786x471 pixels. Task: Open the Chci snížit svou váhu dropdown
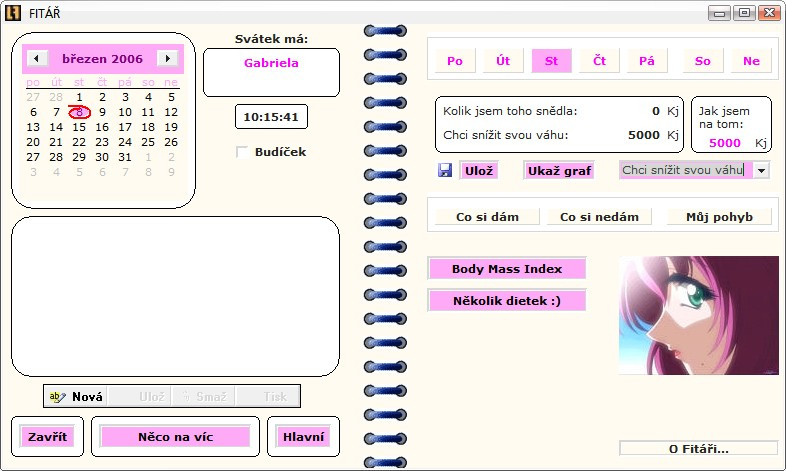coord(761,170)
